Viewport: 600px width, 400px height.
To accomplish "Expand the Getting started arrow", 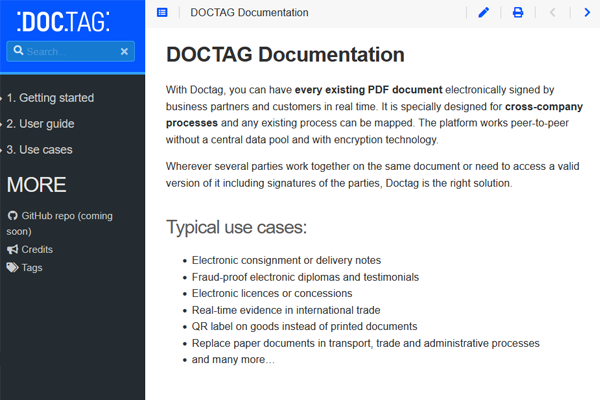I will [1, 99].
